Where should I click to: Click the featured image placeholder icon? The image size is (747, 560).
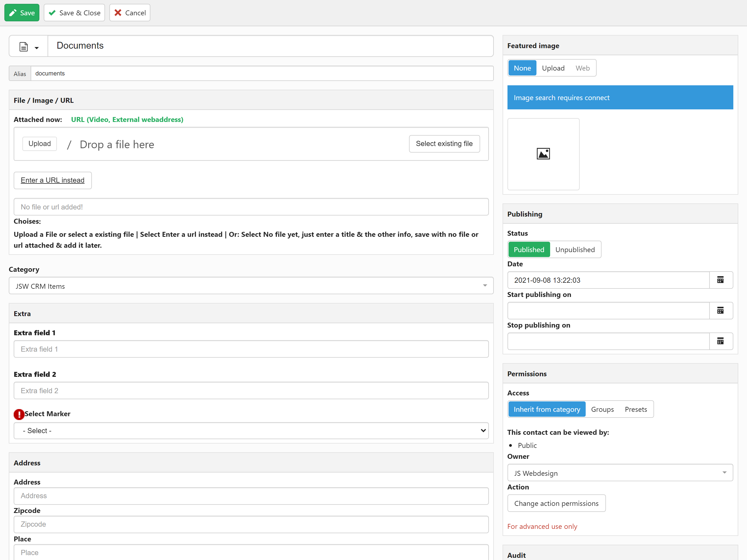543,154
